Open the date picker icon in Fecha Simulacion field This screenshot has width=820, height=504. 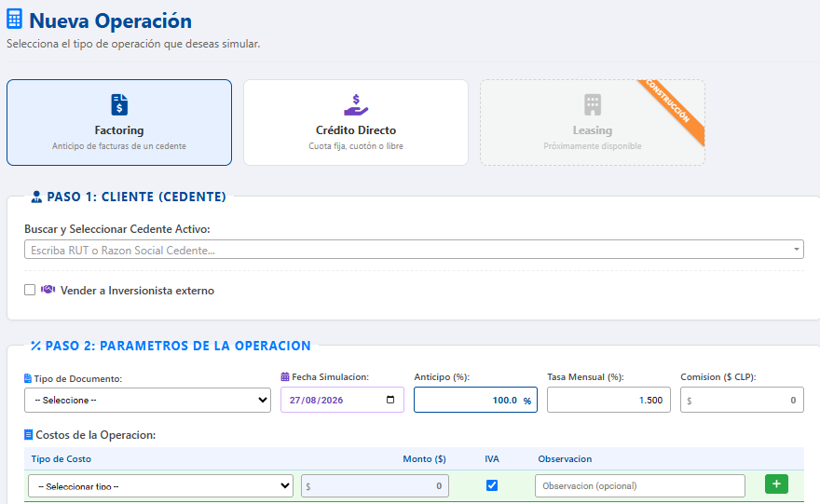click(390, 400)
